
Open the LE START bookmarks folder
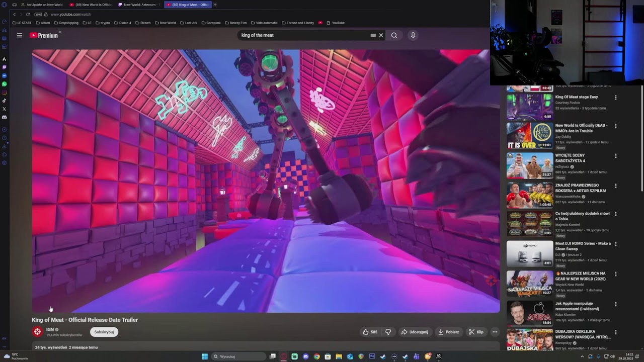[22, 23]
